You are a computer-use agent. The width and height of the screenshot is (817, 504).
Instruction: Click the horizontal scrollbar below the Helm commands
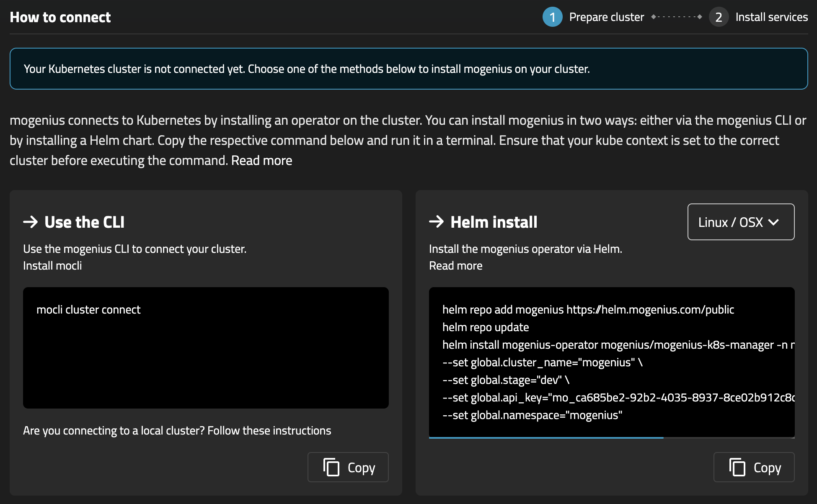pyautogui.click(x=546, y=437)
